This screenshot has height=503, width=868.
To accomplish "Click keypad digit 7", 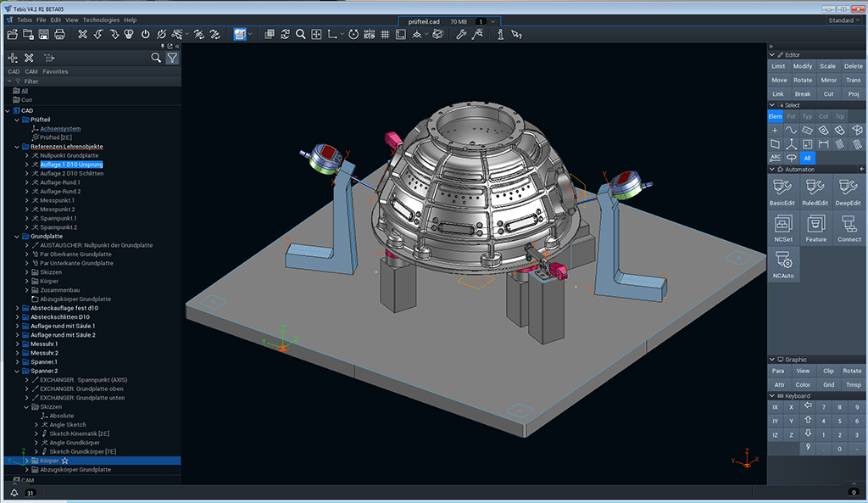I will coord(824,407).
